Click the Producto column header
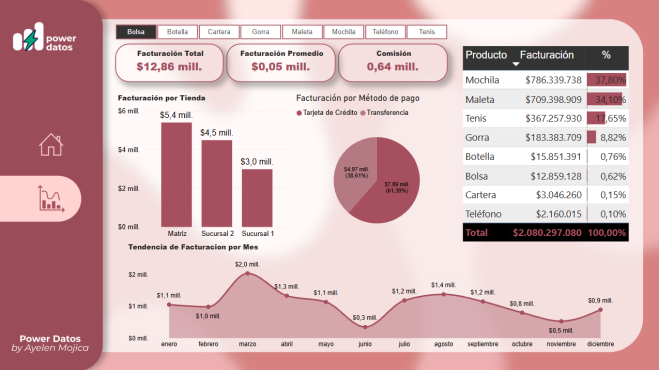 click(x=486, y=55)
